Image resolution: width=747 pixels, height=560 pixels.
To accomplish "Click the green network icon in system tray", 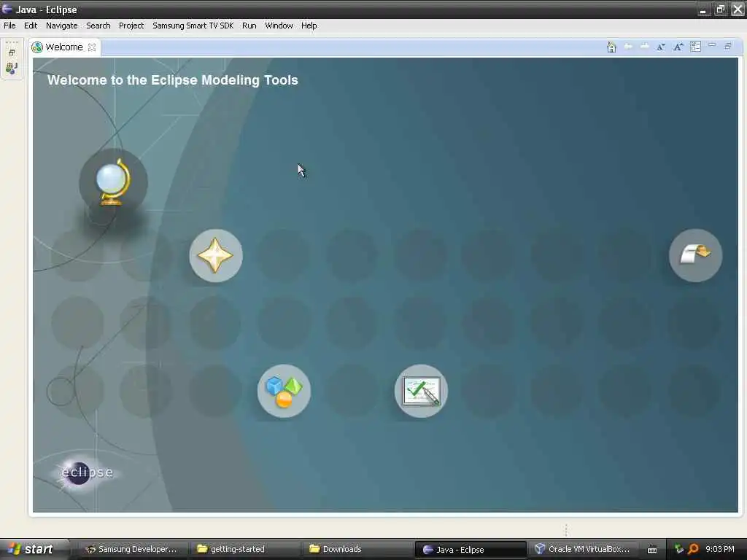I will click(679, 549).
